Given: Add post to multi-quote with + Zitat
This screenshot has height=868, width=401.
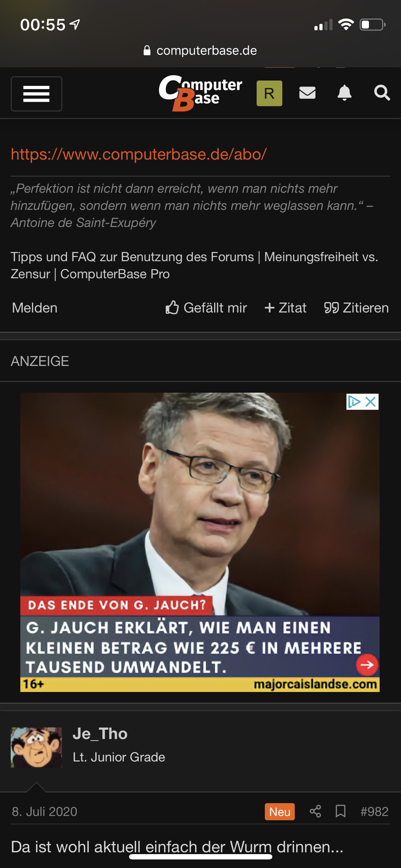Looking at the screenshot, I should [x=286, y=308].
